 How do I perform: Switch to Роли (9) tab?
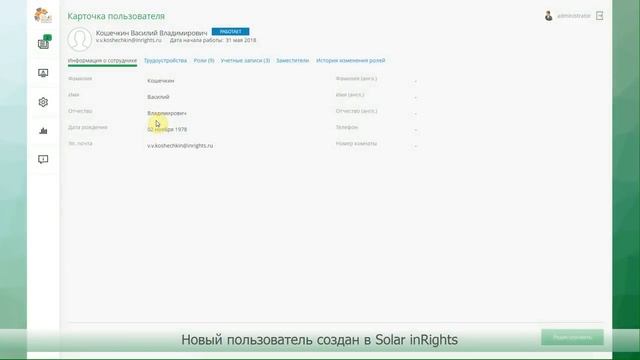[204, 60]
